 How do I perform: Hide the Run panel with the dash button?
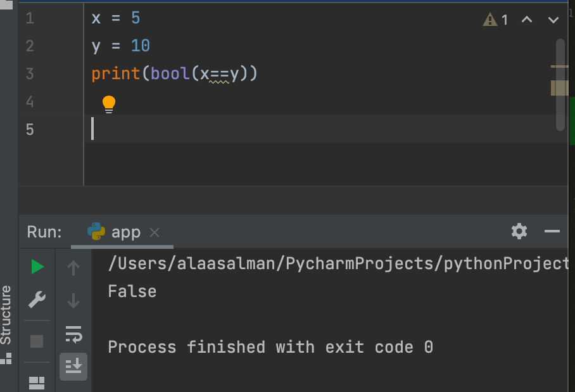click(x=552, y=231)
